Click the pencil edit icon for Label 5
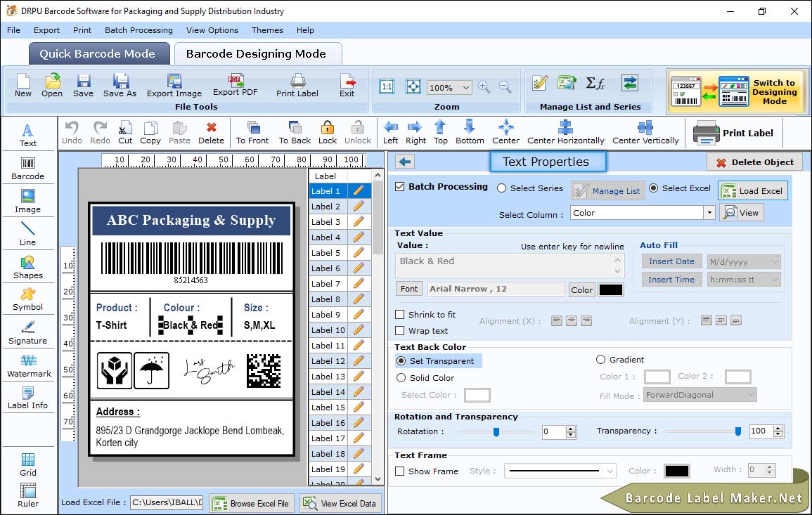Screen dimensions: 812x515 click(x=359, y=253)
